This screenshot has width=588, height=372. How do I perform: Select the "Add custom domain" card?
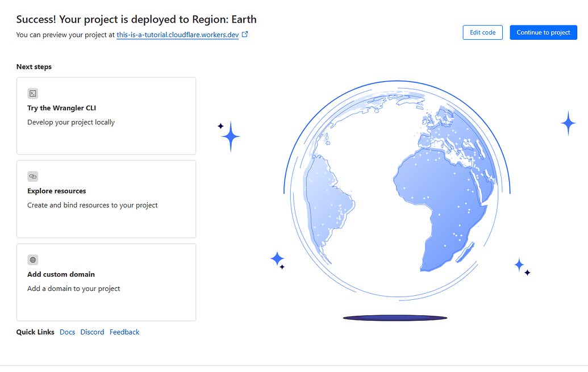pyautogui.click(x=106, y=282)
